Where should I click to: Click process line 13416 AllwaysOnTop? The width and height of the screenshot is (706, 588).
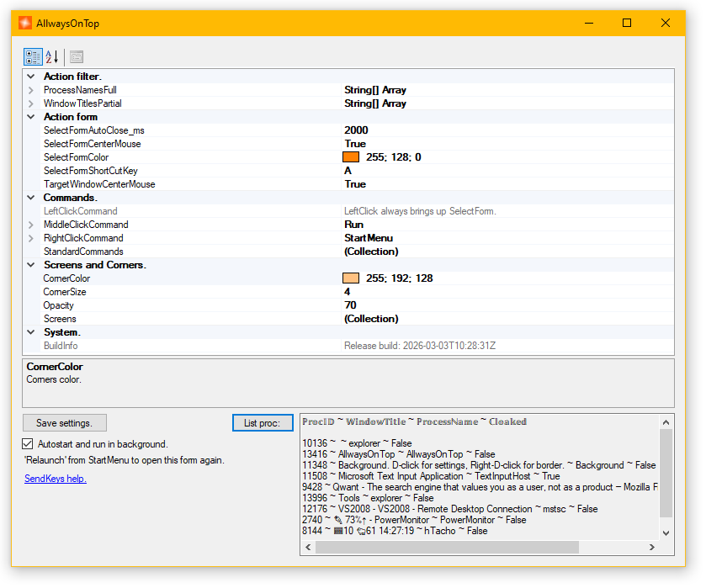tap(400, 455)
